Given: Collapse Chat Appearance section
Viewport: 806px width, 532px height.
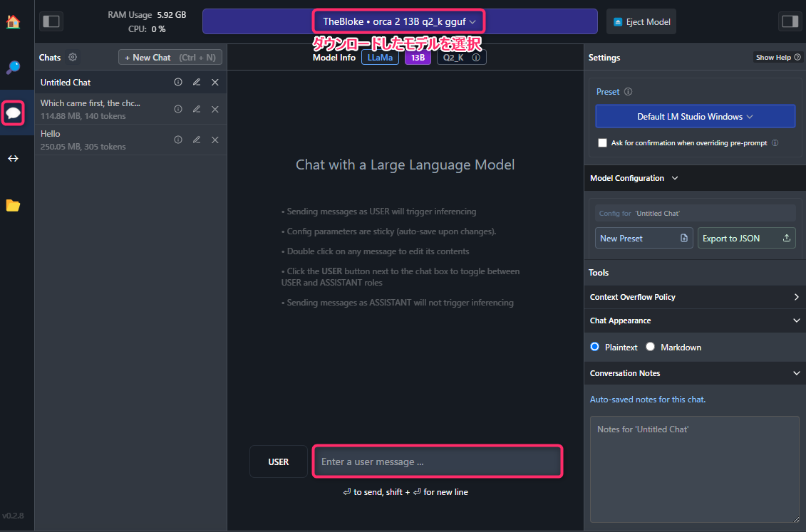Looking at the screenshot, I should coord(695,320).
